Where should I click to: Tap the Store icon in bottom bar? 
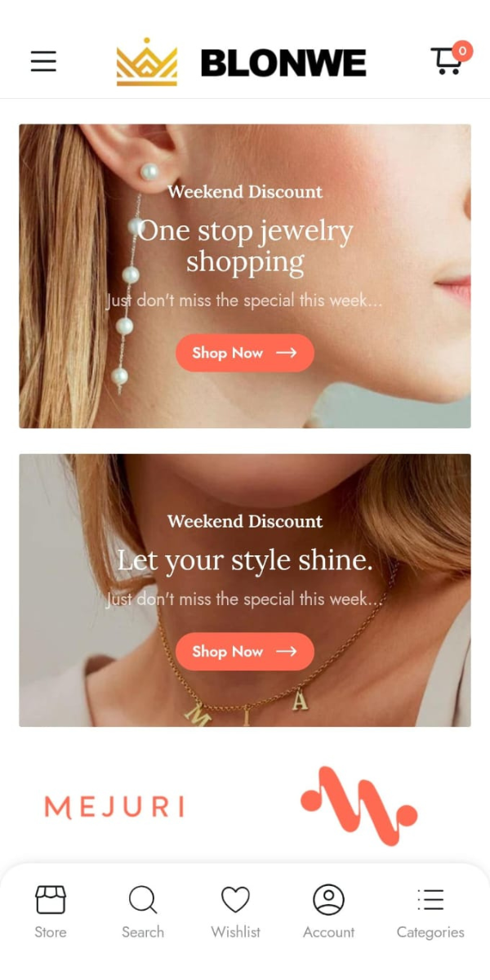[x=51, y=900]
